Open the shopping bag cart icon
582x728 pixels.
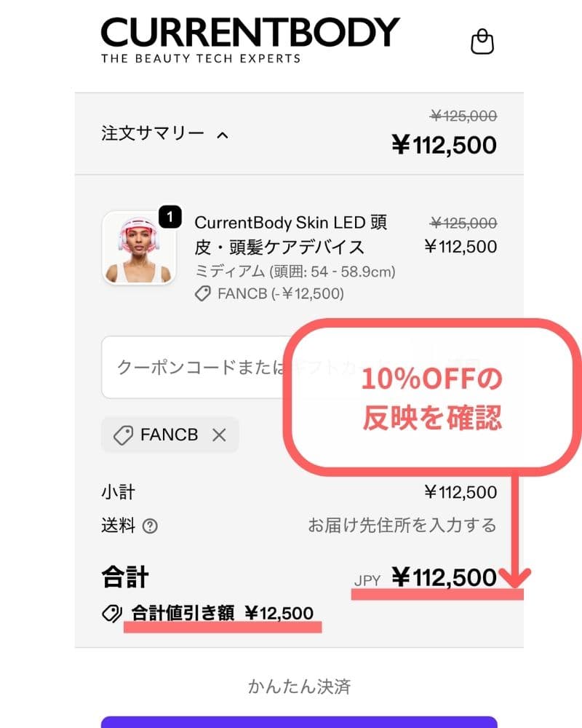(482, 41)
